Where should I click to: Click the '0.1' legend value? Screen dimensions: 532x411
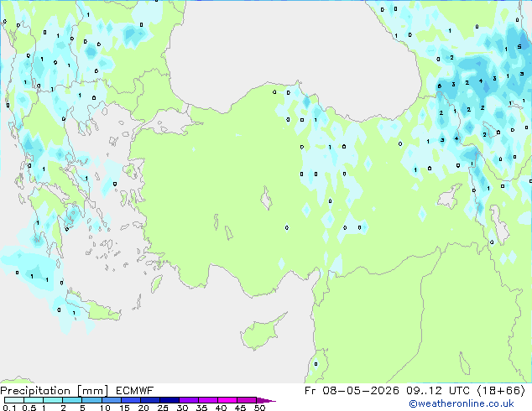(9, 408)
